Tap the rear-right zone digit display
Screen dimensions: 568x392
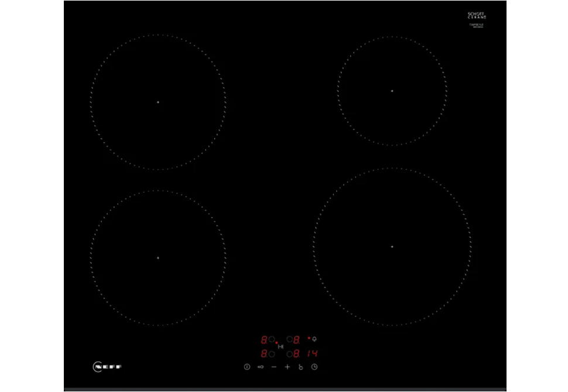coord(297,340)
